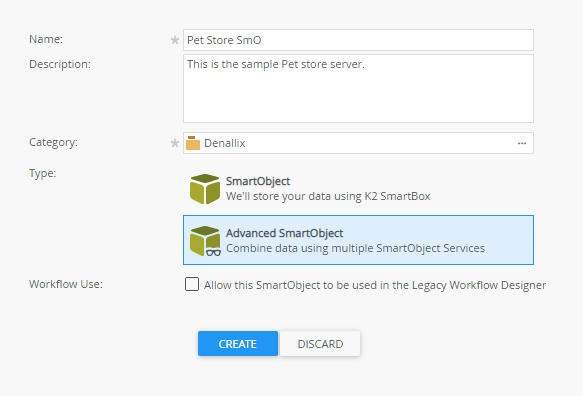Screen dimensions: 583x396
Task: Select the Advanced SmartObject cube with glasses icon
Action: 204,241
